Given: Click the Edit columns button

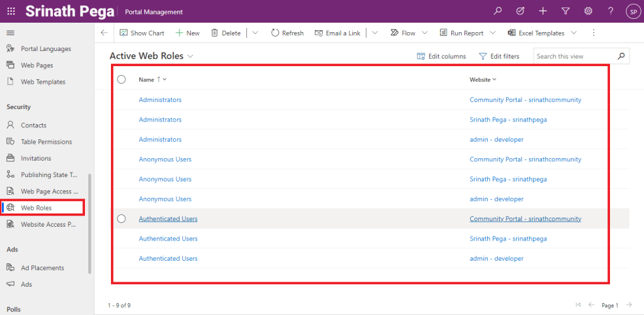Looking at the screenshot, I should tap(441, 56).
